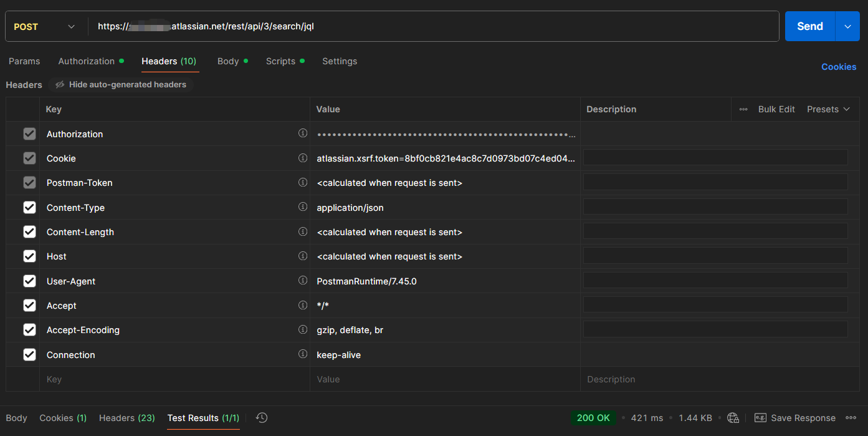Click the info icon next to Authorization header
The height and width of the screenshot is (436, 868).
[303, 133]
